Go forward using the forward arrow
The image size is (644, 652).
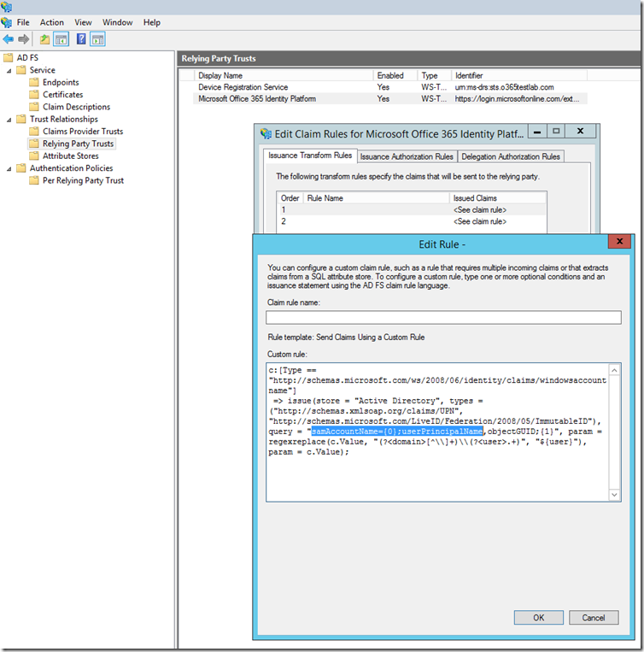(x=24, y=39)
